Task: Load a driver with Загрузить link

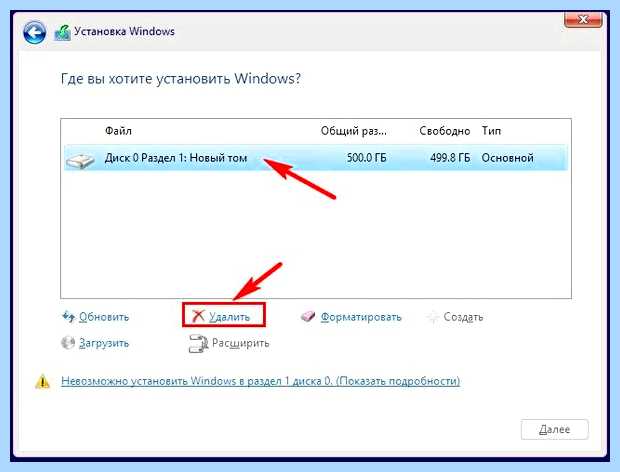Action: (x=104, y=343)
